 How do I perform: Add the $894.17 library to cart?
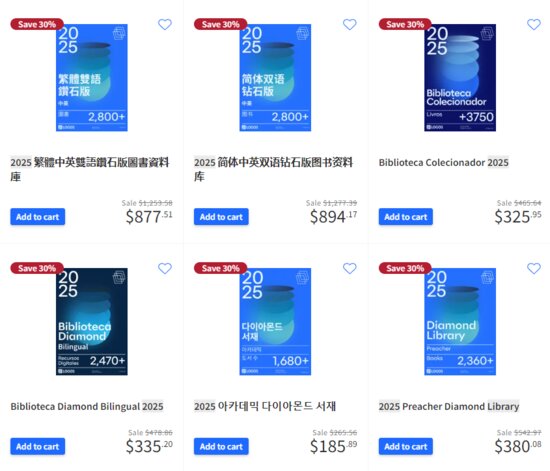point(221,217)
